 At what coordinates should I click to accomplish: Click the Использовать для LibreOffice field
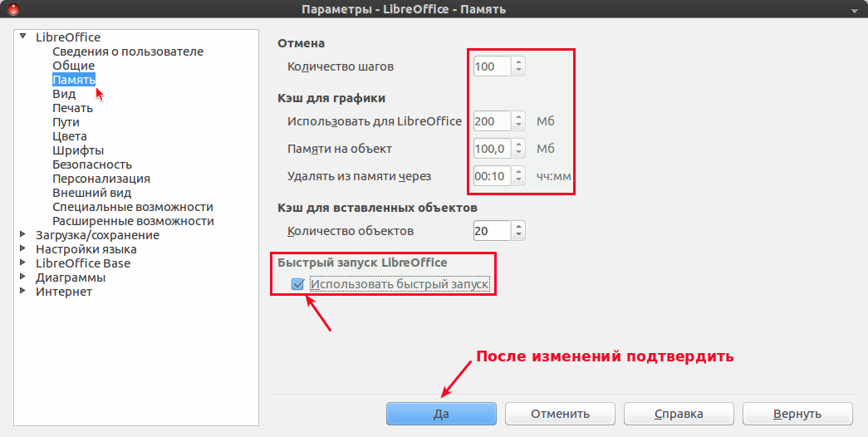(x=492, y=120)
